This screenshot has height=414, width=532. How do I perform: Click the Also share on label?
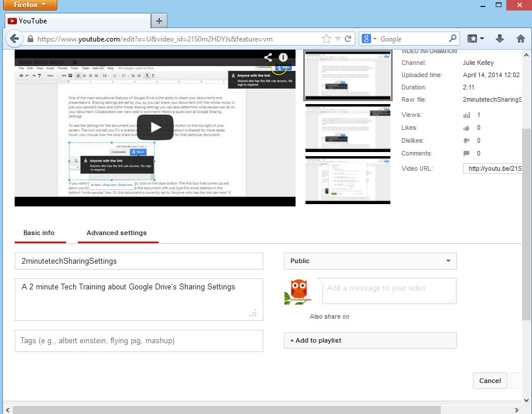click(x=329, y=316)
